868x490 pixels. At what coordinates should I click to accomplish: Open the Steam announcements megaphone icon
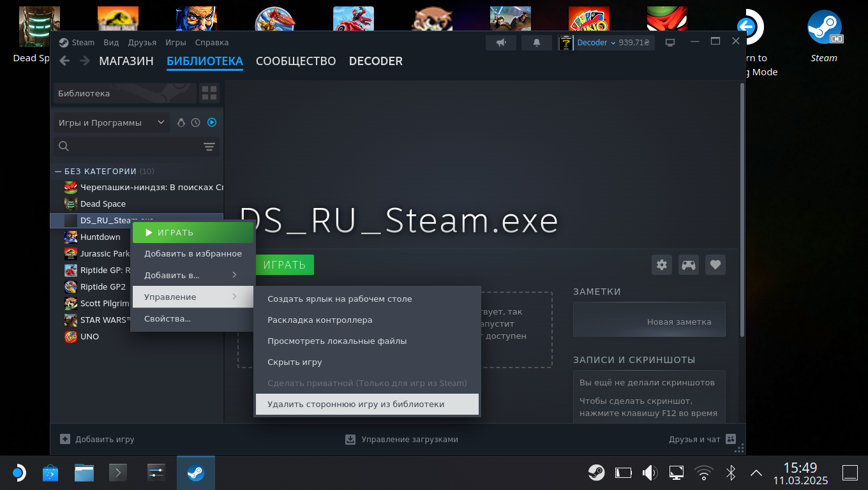(501, 43)
